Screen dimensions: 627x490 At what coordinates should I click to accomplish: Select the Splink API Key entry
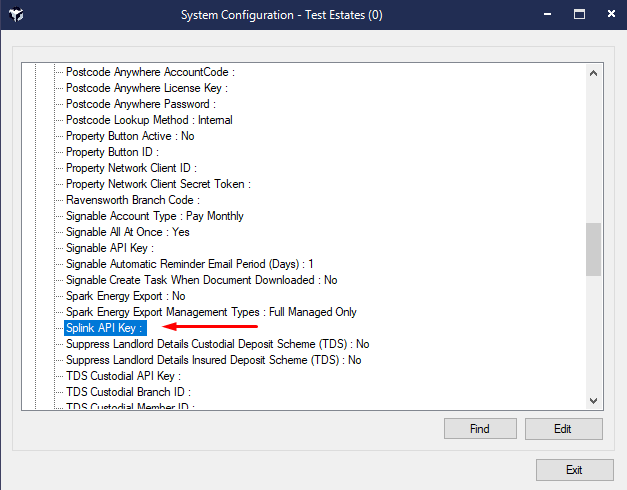104,328
